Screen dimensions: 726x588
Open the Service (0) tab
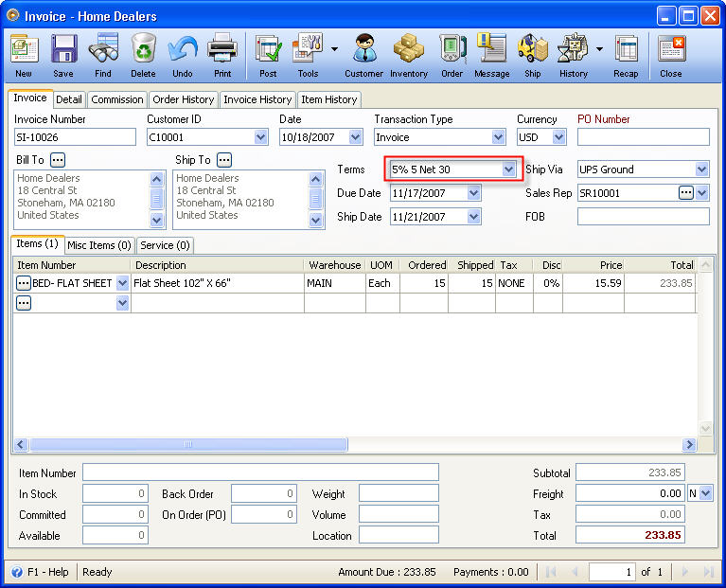pos(165,245)
